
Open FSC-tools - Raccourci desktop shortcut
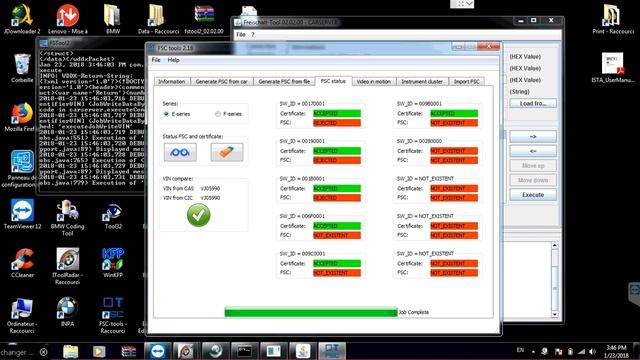click(113, 315)
